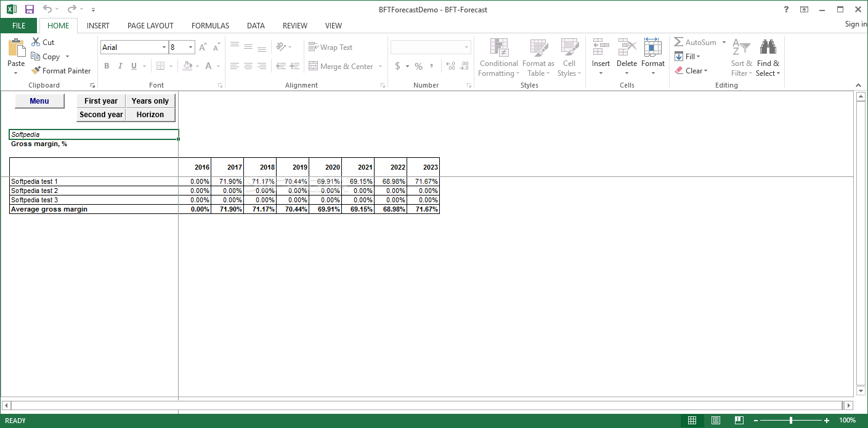The image size is (868, 428).
Task: Click the Paste clipboard icon
Action: [16, 48]
